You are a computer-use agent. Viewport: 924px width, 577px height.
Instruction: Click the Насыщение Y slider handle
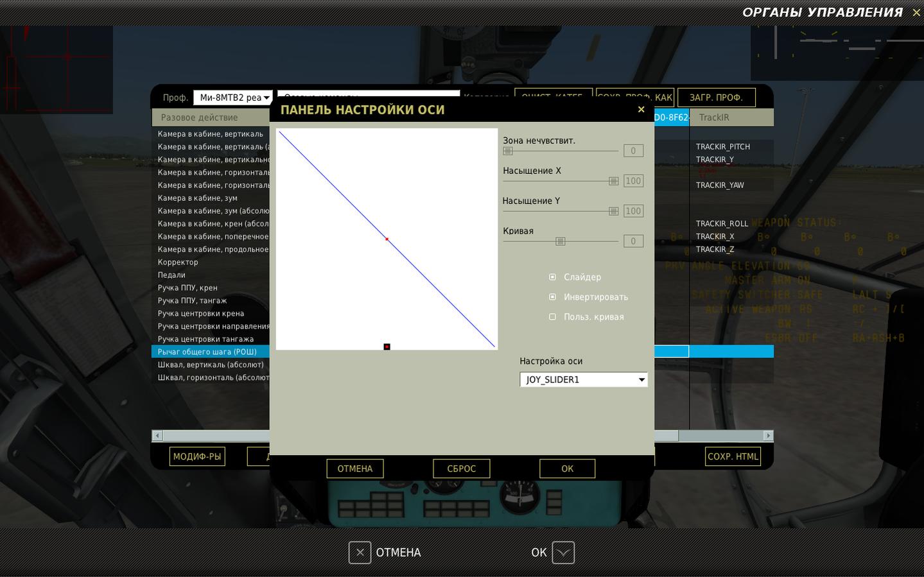613,211
